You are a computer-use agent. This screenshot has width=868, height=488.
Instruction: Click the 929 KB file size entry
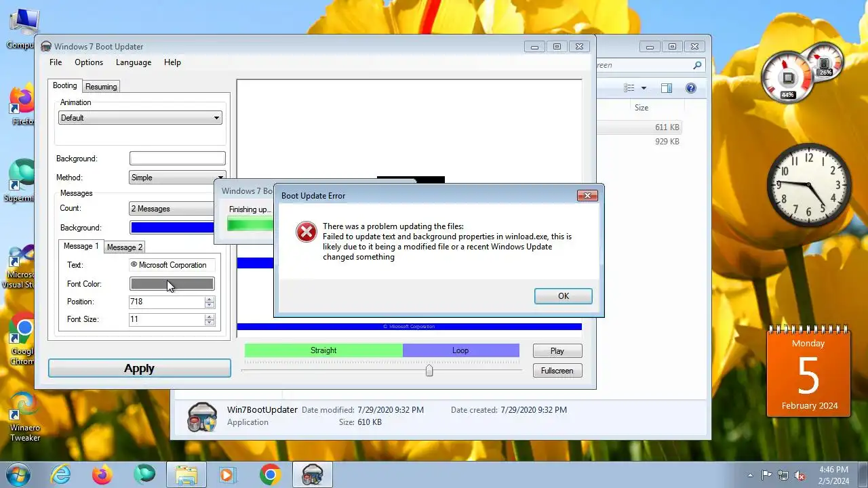[x=667, y=142]
